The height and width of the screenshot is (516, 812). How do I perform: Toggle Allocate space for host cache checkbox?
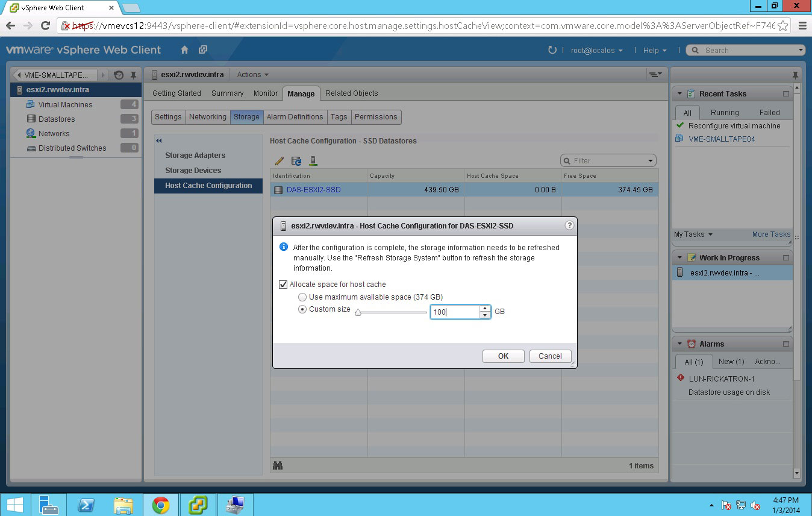[283, 285]
